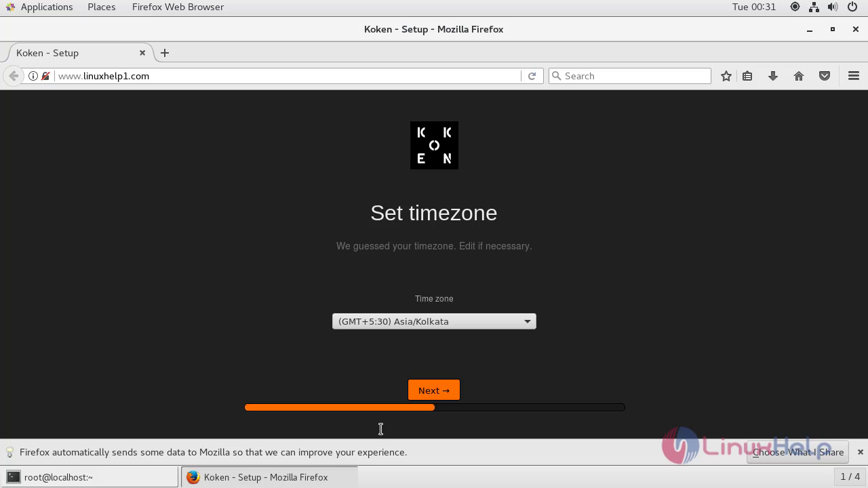
Task: Open the Firefox hamburger menu
Action: click(854, 76)
